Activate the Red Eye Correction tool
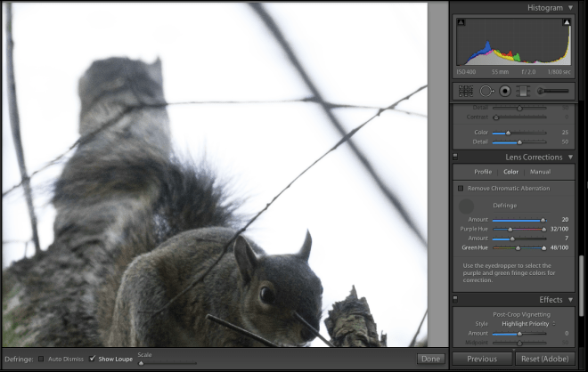The width and height of the screenshot is (588, 372). click(x=504, y=91)
